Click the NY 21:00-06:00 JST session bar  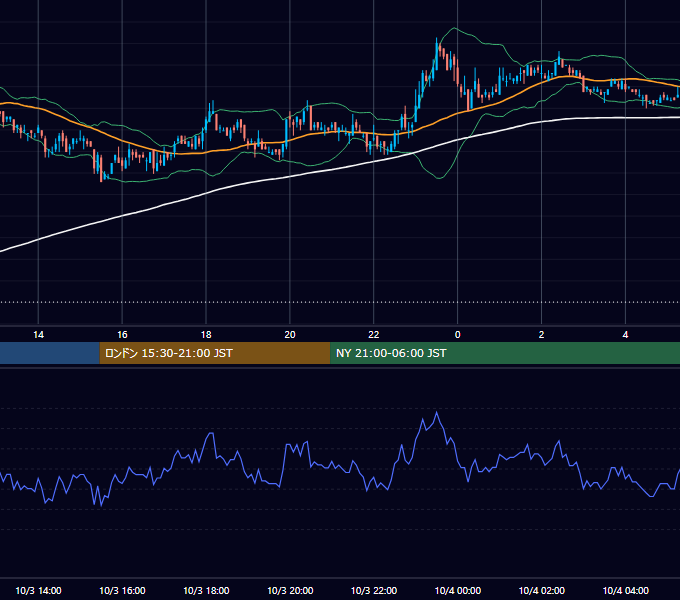pos(505,353)
